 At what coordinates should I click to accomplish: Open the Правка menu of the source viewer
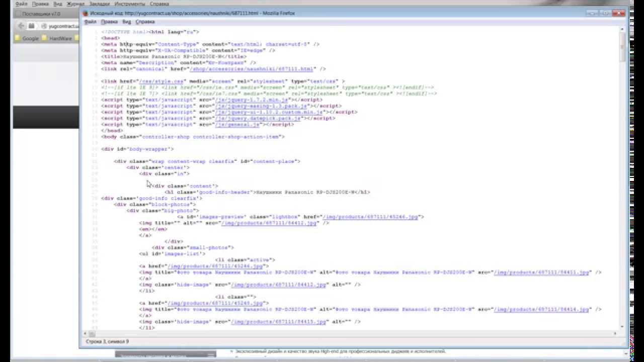click(109, 22)
